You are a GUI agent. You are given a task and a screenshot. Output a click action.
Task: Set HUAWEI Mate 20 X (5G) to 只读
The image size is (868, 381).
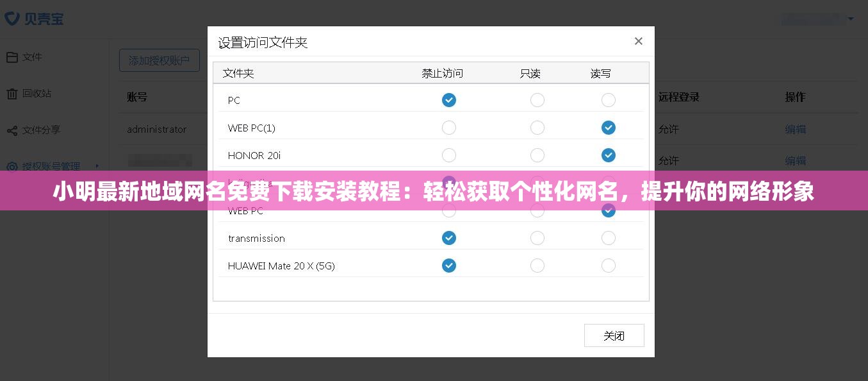click(x=537, y=266)
